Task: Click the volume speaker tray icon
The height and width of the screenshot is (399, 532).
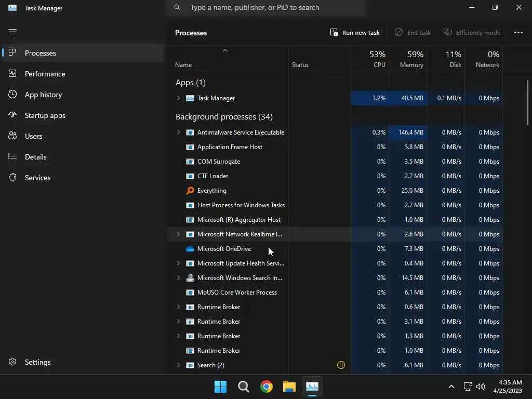Action: (x=481, y=387)
